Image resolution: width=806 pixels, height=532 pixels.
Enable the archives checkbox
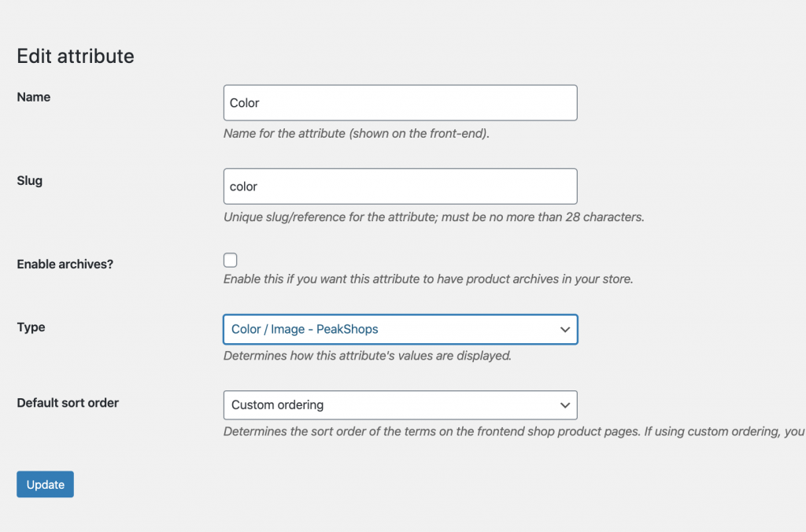click(231, 260)
